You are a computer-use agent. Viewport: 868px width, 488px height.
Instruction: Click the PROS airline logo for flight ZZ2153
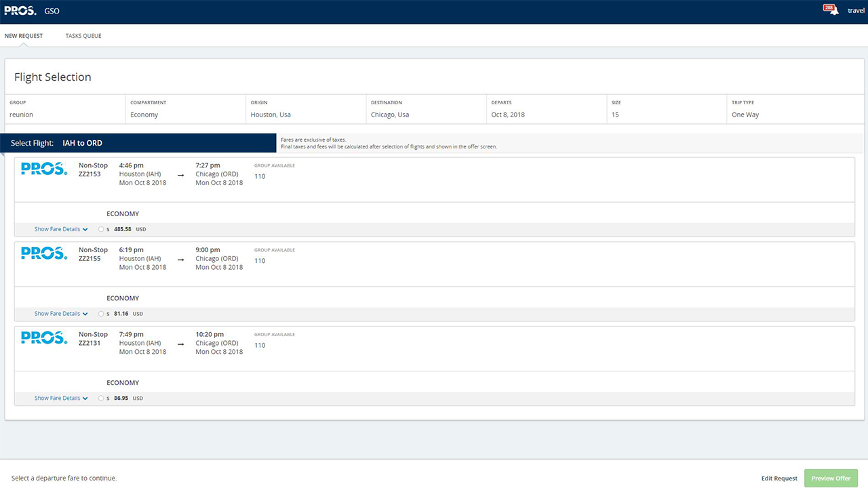44,169
